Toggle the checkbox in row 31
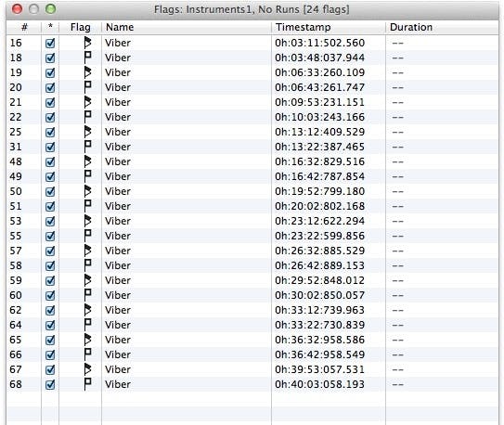The image size is (504, 425). (x=50, y=147)
